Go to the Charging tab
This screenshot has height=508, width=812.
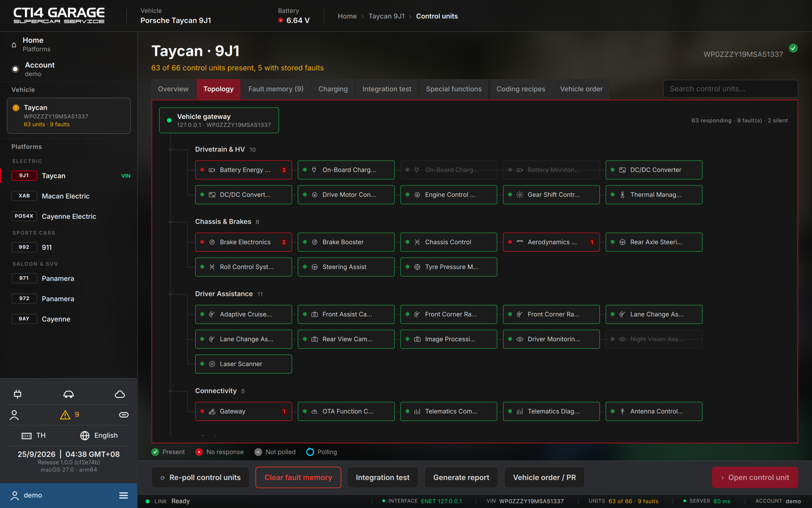333,89
